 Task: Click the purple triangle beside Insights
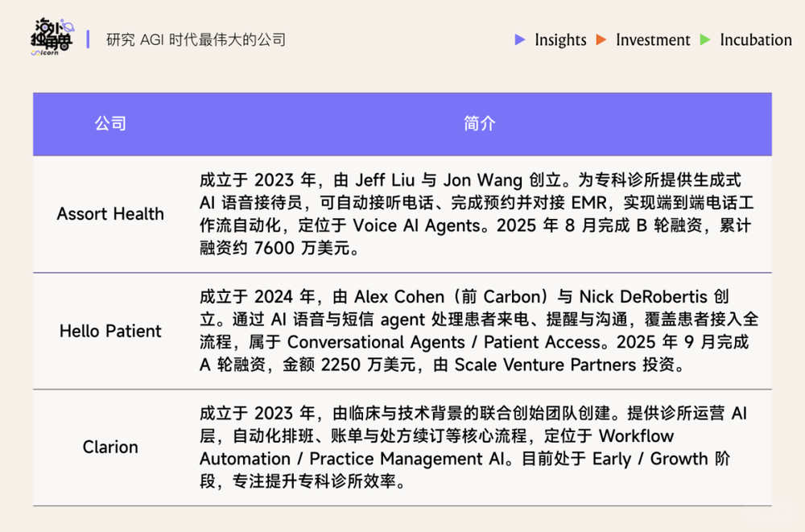(519, 39)
